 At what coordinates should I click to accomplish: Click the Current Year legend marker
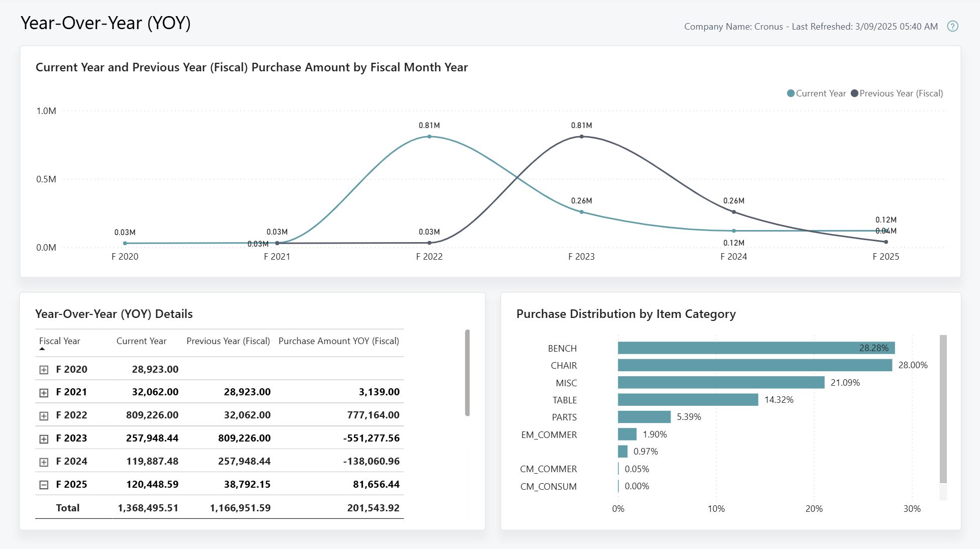click(x=790, y=93)
